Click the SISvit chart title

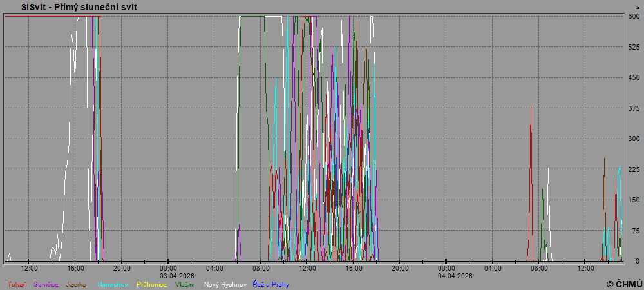pyautogui.click(x=79, y=7)
